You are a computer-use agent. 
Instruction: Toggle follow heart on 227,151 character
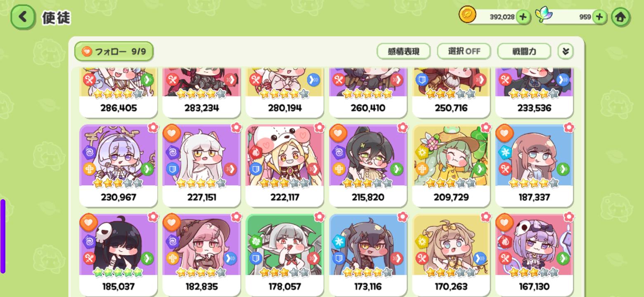pos(171,134)
